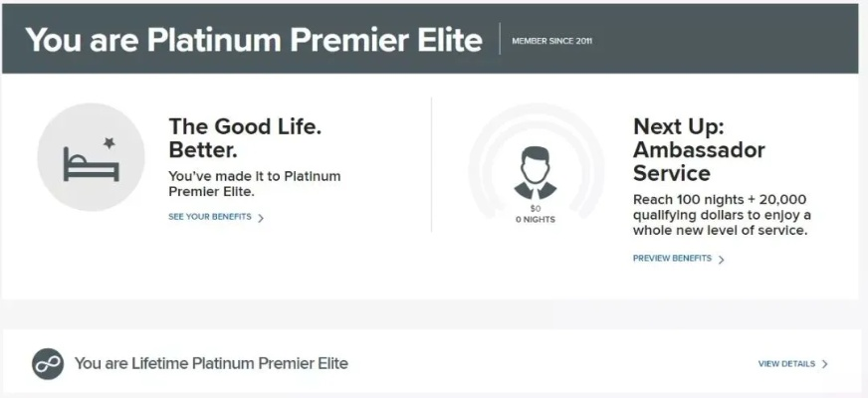This screenshot has height=398, width=868.
Task: Click "Next Up: Ambassador Service" heading
Action: pyautogui.click(x=699, y=149)
